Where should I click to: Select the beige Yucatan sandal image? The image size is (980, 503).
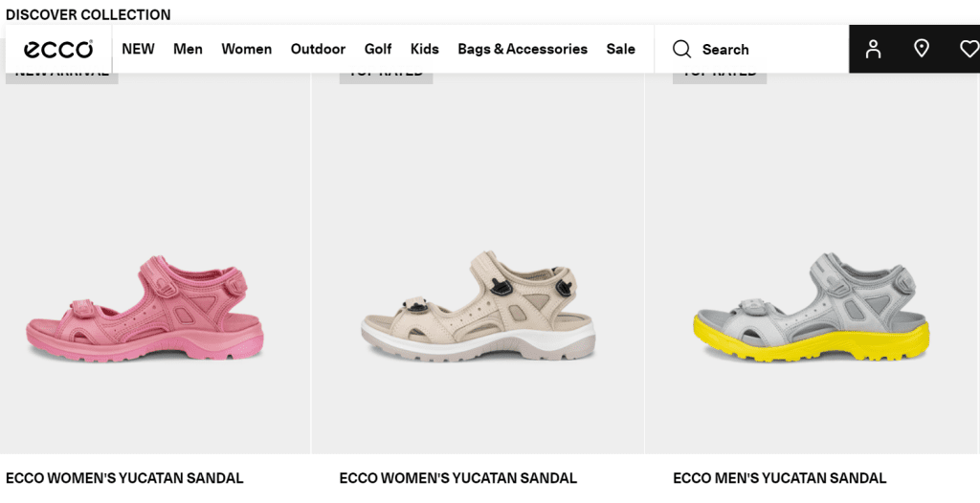pos(479,306)
